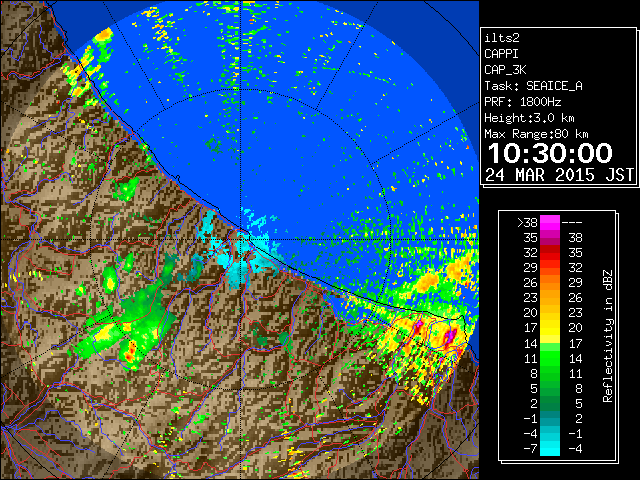This screenshot has height=480, width=640.
Task: Pick the teal -1 to 2 legend swatch
Action: 550,418
